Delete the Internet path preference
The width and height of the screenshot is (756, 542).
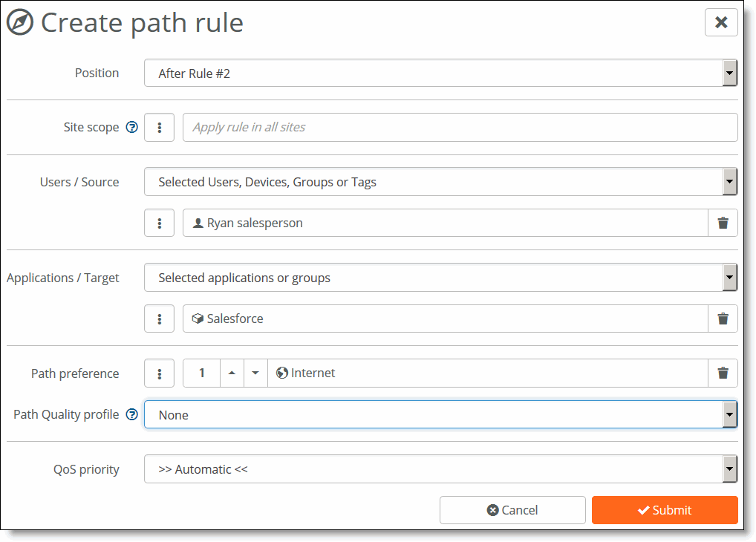[x=723, y=373]
